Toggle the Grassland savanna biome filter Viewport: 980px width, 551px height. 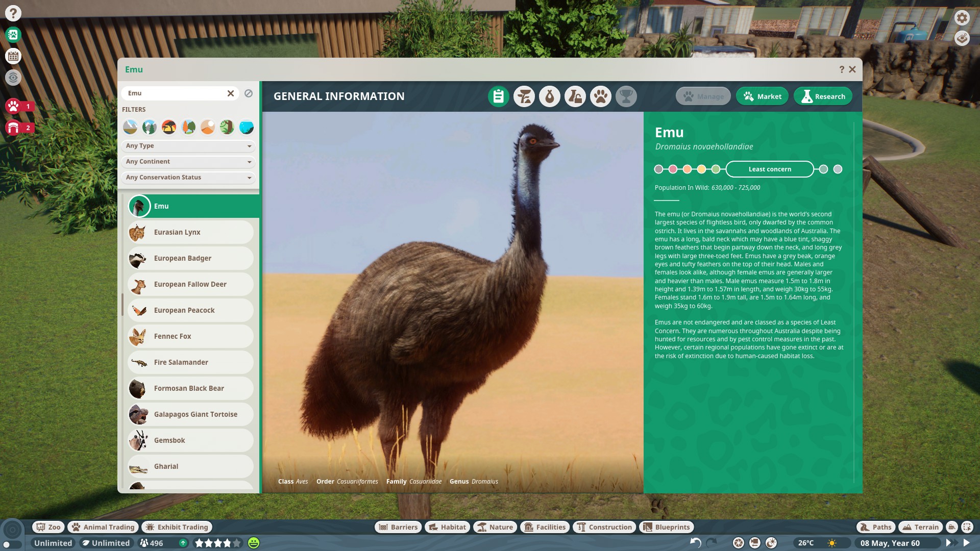169,127
